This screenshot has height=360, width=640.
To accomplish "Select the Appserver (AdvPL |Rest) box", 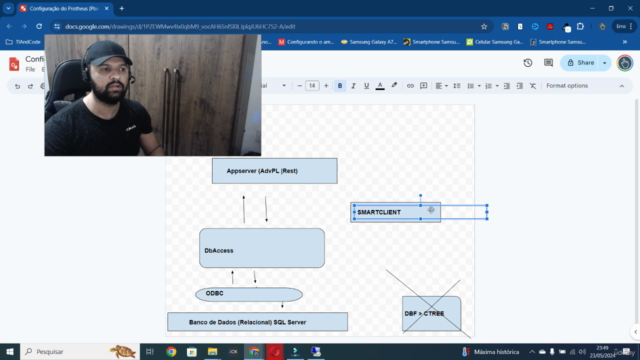I will [x=275, y=171].
